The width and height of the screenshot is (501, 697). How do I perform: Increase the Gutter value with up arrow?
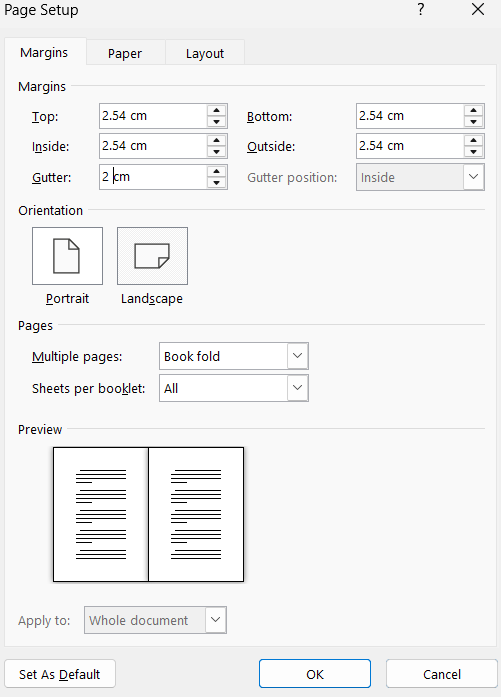tap(216, 172)
